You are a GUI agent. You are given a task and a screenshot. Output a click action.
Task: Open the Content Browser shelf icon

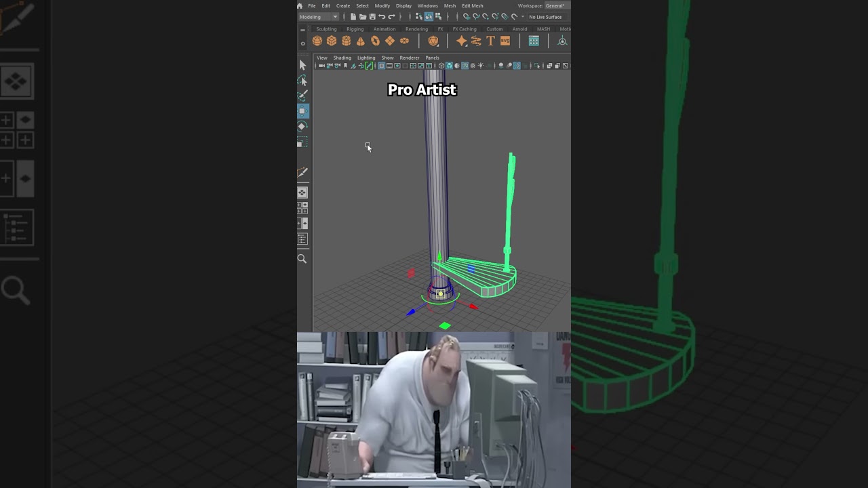point(534,41)
